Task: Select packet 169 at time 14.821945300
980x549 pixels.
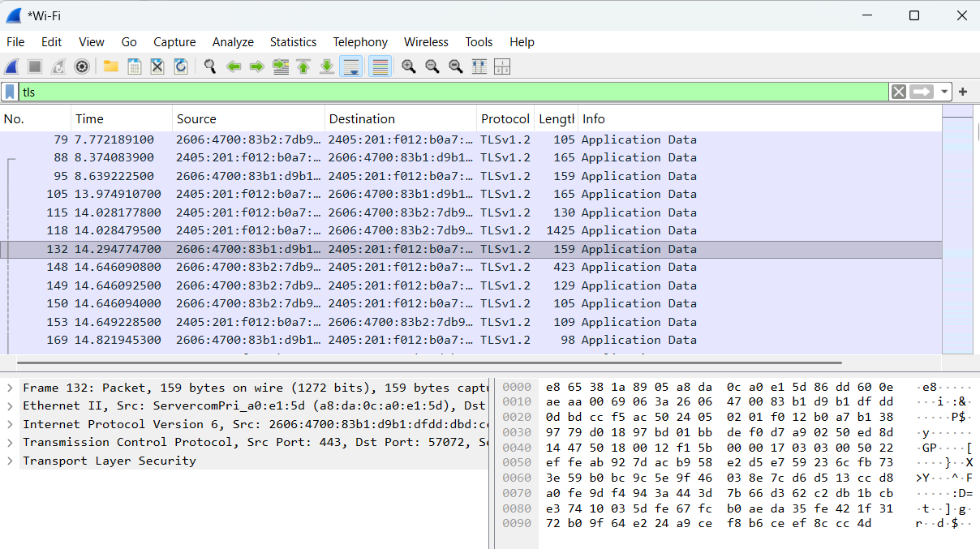Action: pos(471,340)
